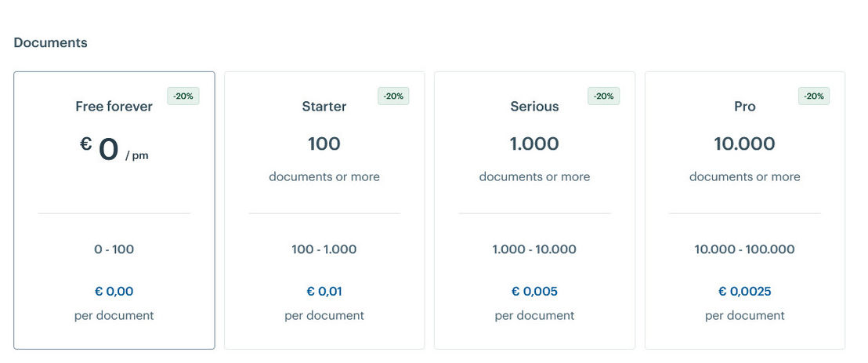Click 'per document' in Starter card
The height and width of the screenshot is (363, 868).
pyautogui.click(x=324, y=316)
